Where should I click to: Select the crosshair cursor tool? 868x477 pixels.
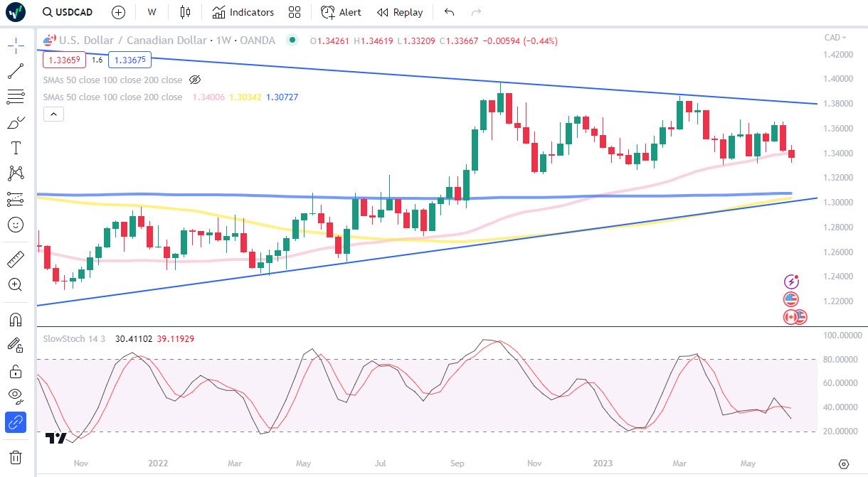(x=16, y=46)
